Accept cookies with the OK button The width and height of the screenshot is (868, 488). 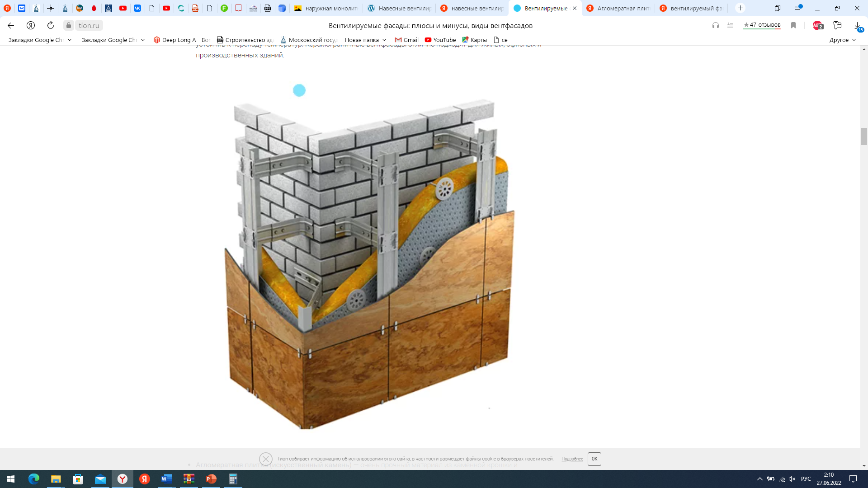click(594, 459)
